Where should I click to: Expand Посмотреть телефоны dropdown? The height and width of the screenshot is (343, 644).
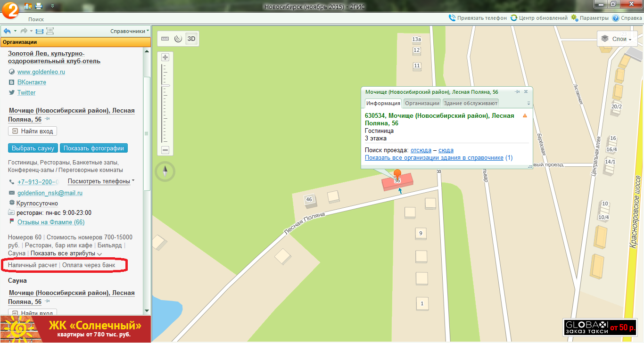click(x=101, y=181)
